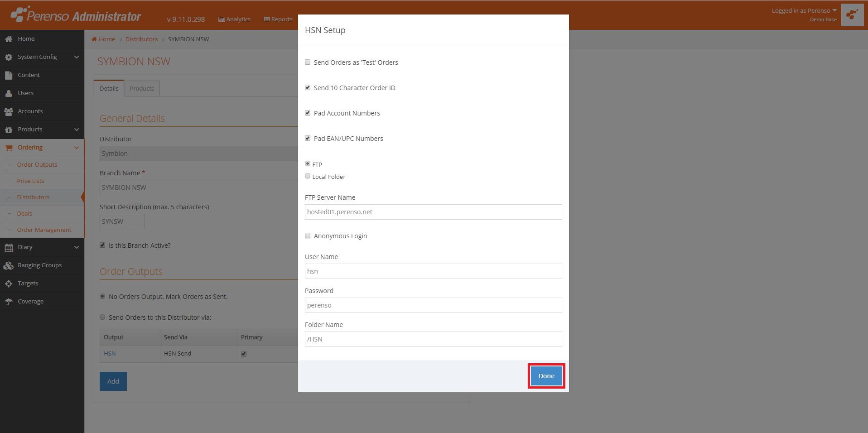Click the System Config gear icon
The width and height of the screenshot is (868, 433).
coord(9,57)
